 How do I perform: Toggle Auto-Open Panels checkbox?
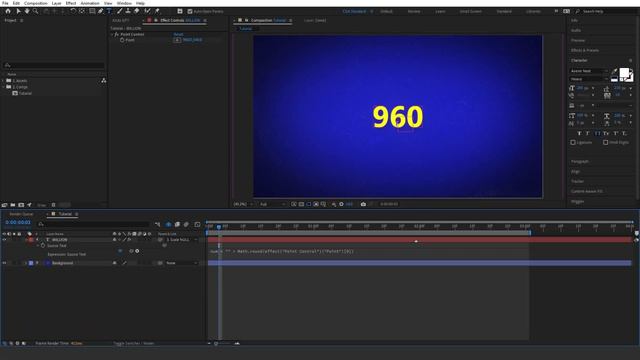[x=190, y=11]
